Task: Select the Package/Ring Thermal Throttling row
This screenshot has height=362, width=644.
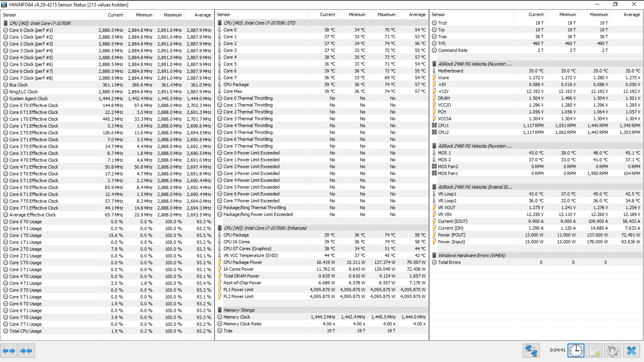Action: (322, 208)
